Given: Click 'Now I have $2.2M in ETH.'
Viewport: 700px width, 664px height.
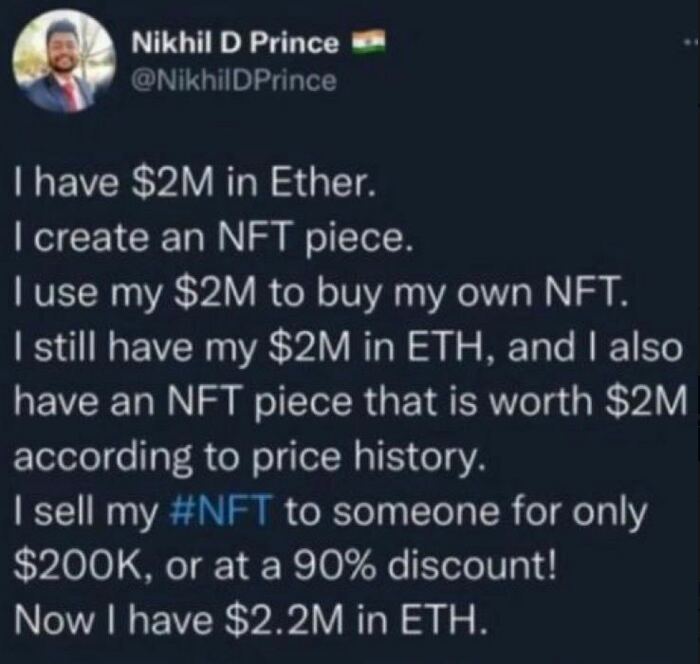Looking at the screenshot, I should (250, 621).
